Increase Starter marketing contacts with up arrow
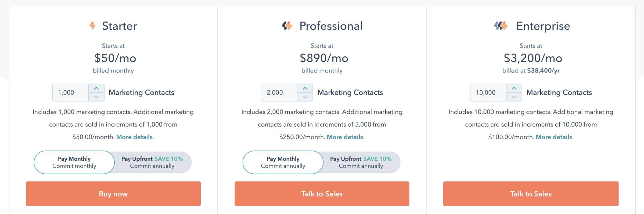The height and width of the screenshot is (214, 644). pos(96,88)
